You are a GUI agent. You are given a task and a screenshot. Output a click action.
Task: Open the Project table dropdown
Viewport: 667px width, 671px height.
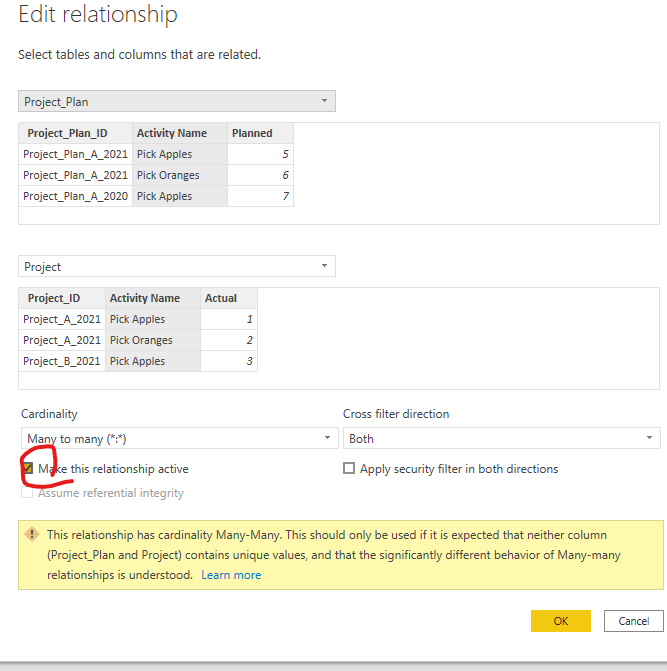pos(177,266)
